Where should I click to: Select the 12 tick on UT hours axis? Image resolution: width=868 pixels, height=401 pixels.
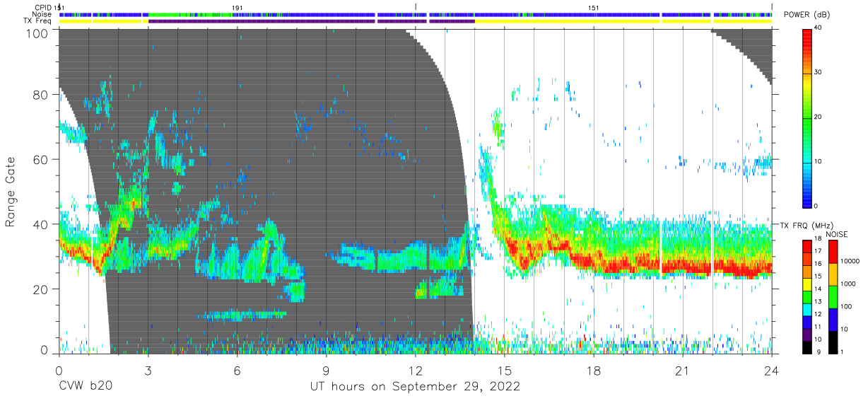point(416,370)
